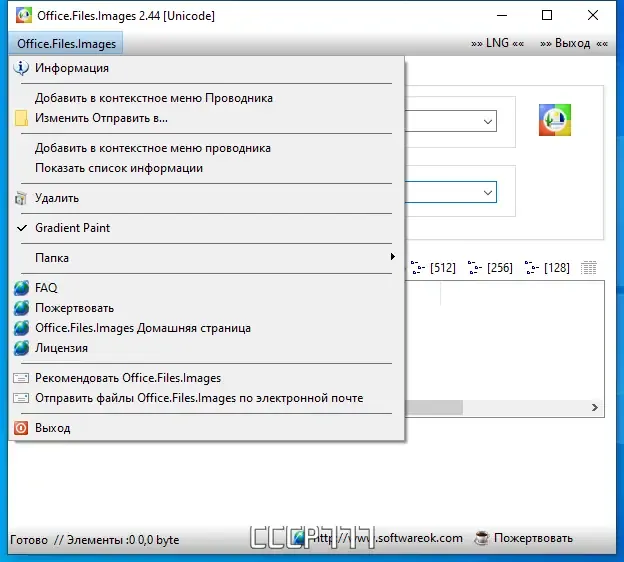Open the Информация menu entry

pos(206,68)
